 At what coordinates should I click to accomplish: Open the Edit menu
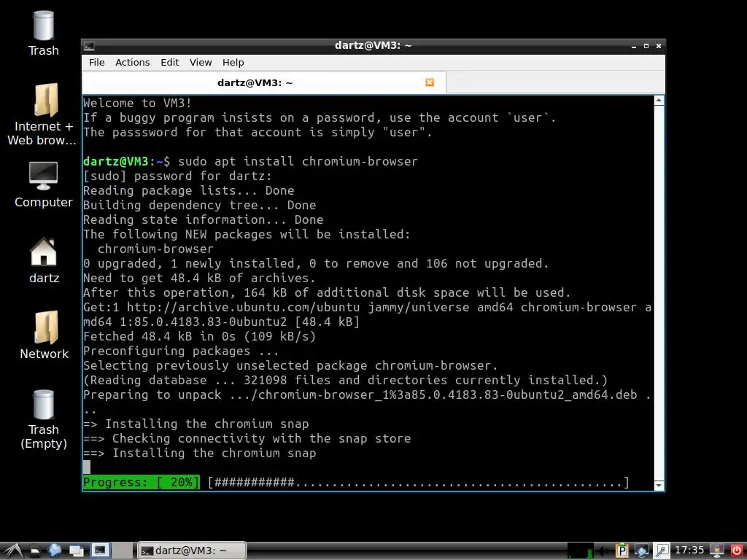pos(169,63)
